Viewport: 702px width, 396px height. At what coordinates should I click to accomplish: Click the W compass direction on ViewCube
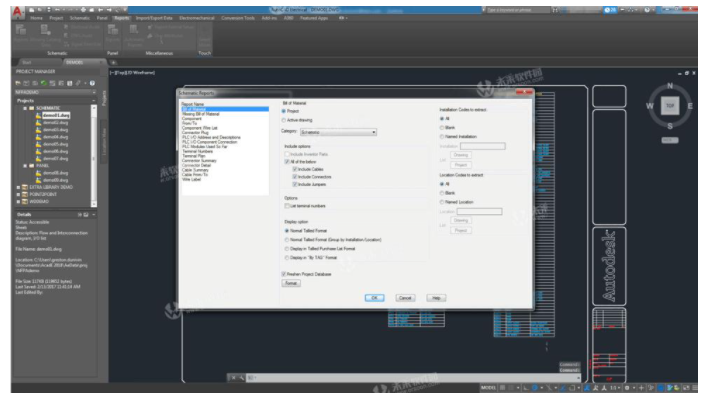pyautogui.click(x=650, y=106)
